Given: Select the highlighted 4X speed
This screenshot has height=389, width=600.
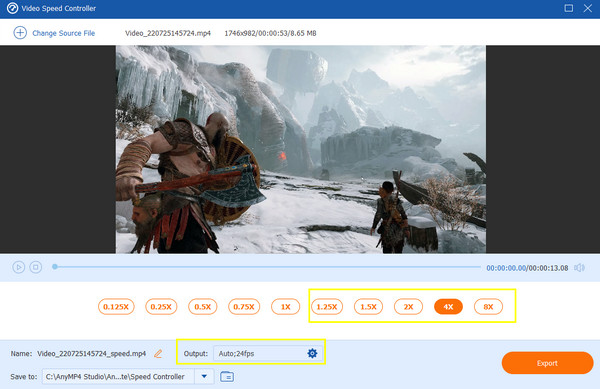Looking at the screenshot, I should coord(448,307).
